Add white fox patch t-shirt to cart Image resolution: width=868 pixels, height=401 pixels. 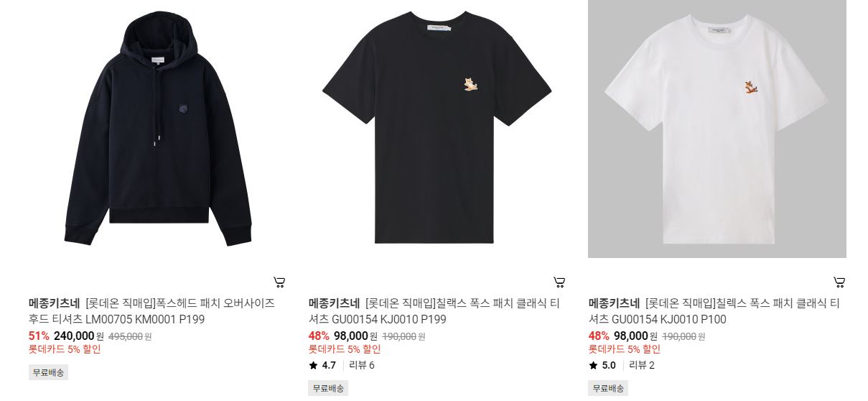pyautogui.click(x=839, y=282)
